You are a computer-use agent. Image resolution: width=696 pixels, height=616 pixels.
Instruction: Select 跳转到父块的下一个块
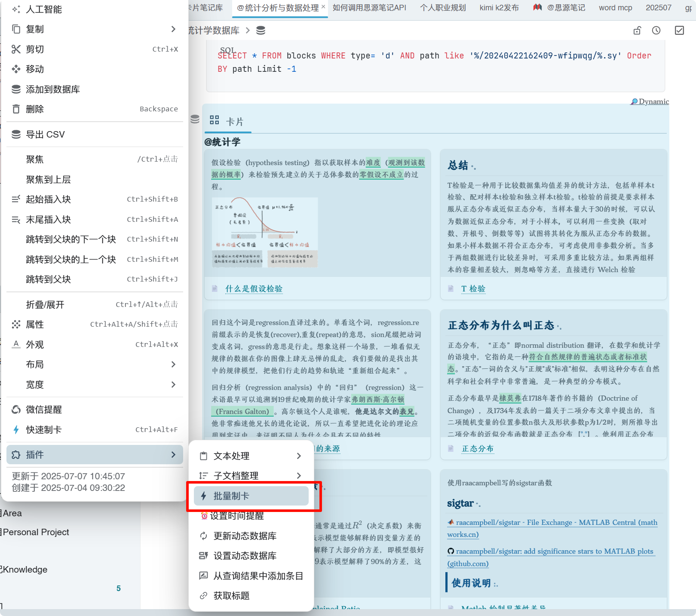tap(95, 239)
